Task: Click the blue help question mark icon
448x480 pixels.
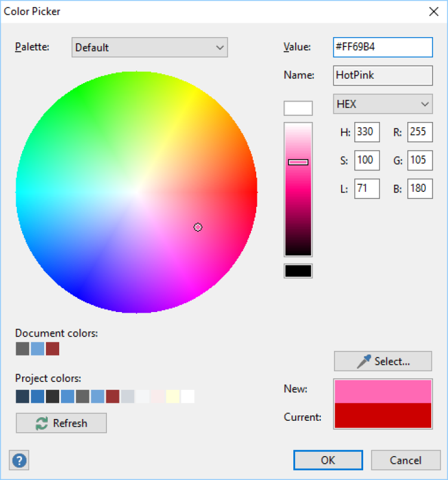Action: (x=20, y=460)
